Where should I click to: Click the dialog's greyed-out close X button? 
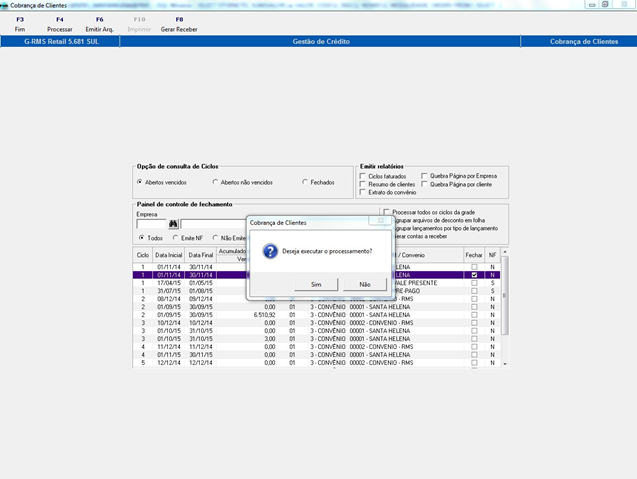(381, 220)
